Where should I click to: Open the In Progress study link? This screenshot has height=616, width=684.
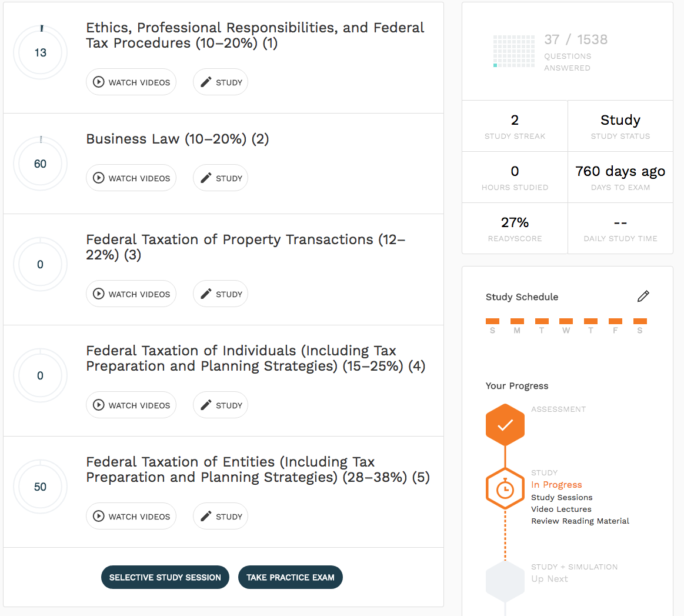point(556,485)
